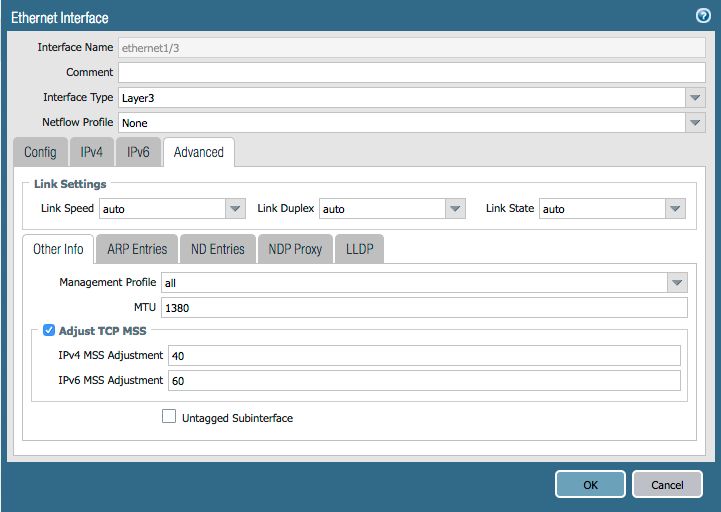721x512 pixels.
Task: Open the IPv6 tab
Action: click(x=138, y=152)
